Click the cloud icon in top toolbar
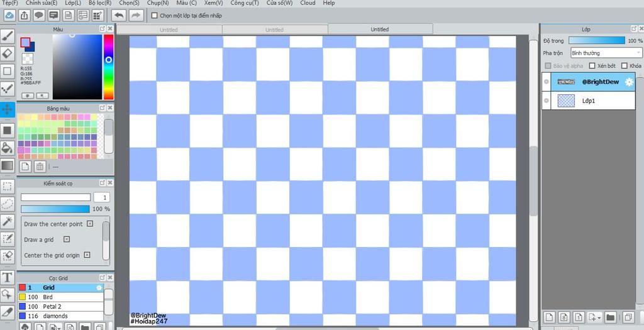The image size is (644, 330). 10,16
